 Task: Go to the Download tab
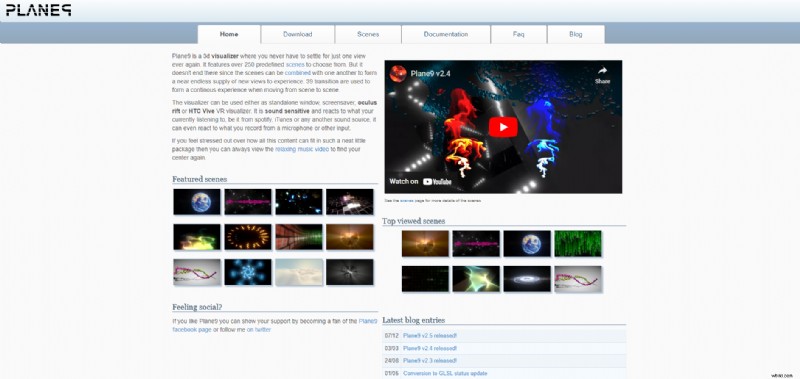297,34
